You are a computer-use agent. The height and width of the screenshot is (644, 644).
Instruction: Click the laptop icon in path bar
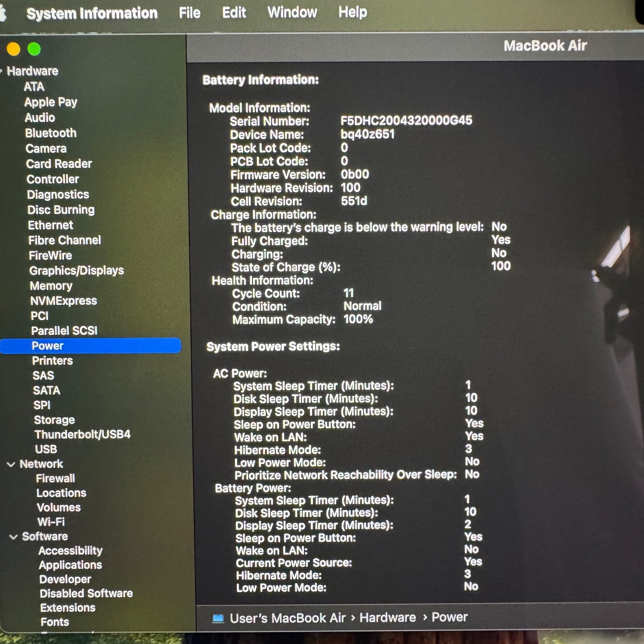coord(218,618)
